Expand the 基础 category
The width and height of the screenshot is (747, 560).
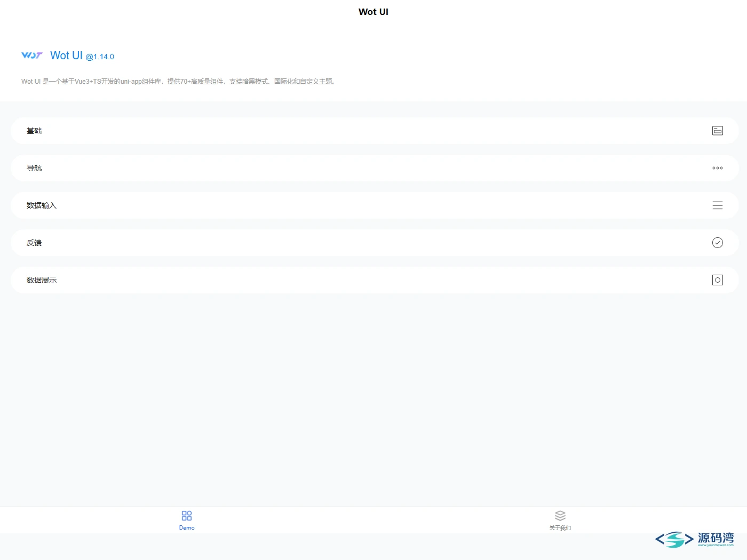pyautogui.click(x=375, y=131)
